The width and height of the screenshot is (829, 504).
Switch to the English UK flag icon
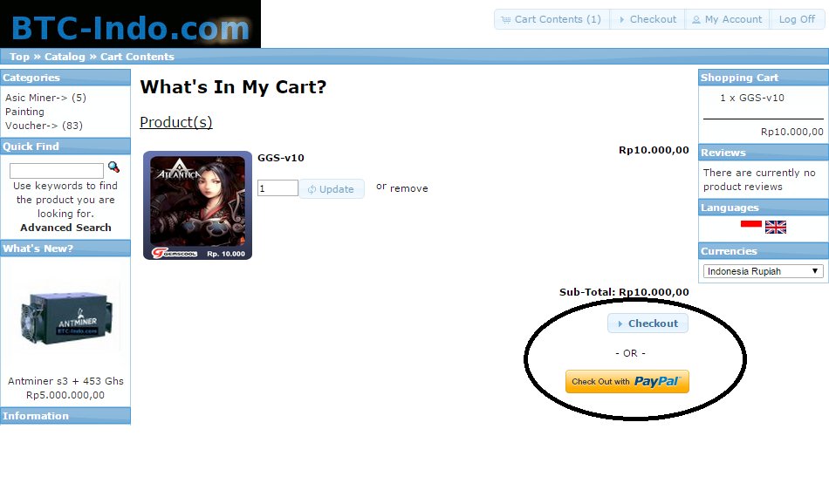776,228
